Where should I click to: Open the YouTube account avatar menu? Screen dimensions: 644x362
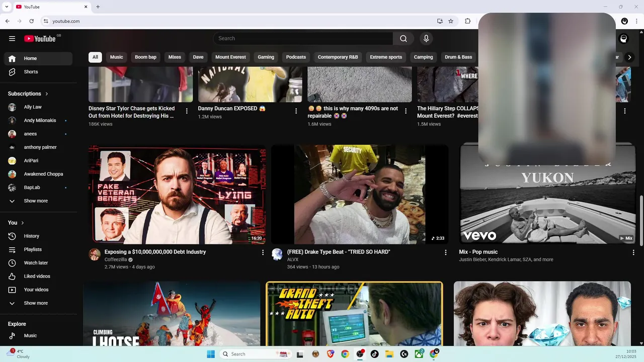(x=623, y=39)
